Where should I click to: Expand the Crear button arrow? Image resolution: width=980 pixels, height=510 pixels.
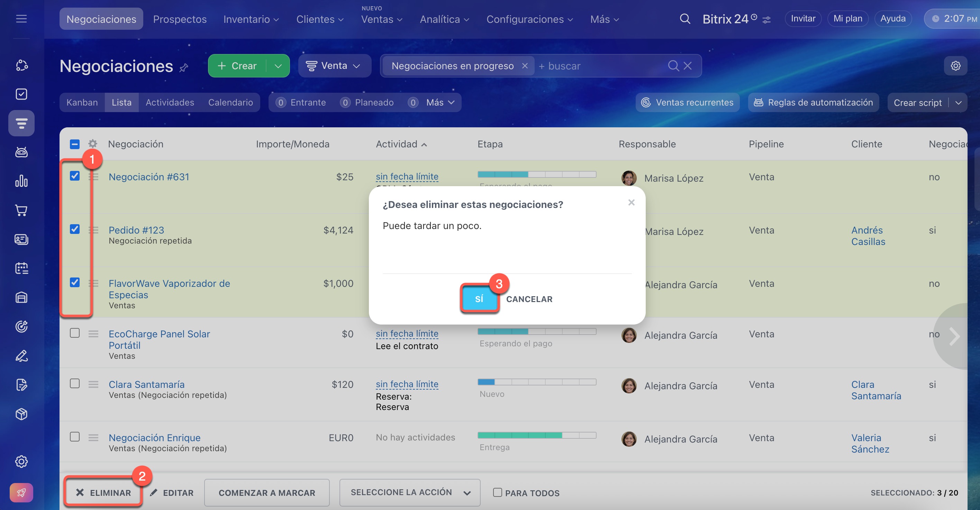278,66
